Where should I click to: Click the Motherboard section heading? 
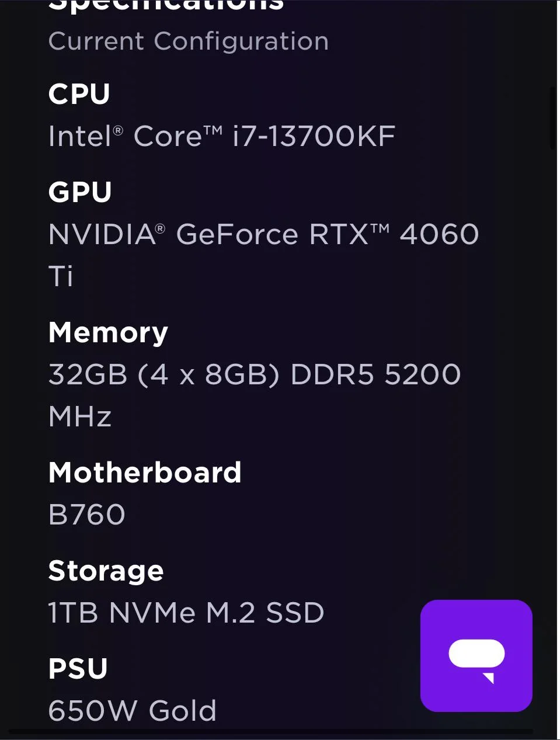(x=145, y=472)
